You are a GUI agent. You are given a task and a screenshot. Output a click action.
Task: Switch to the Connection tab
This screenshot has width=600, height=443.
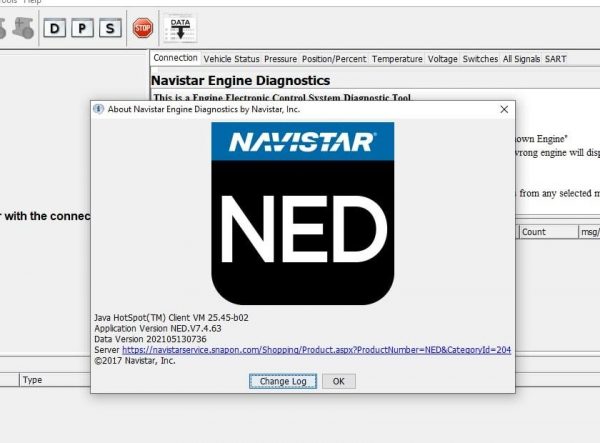pyautogui.click(x=175, y=58)
